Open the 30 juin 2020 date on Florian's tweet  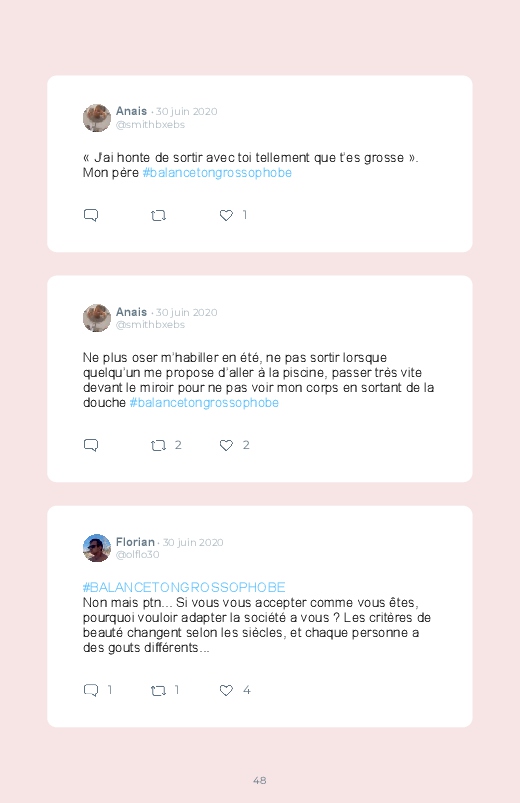pos(193,542)
